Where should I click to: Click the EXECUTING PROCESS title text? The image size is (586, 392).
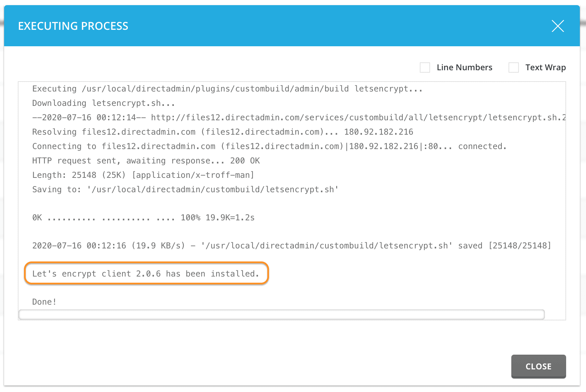pyautogui.click(x=73, y=26)
